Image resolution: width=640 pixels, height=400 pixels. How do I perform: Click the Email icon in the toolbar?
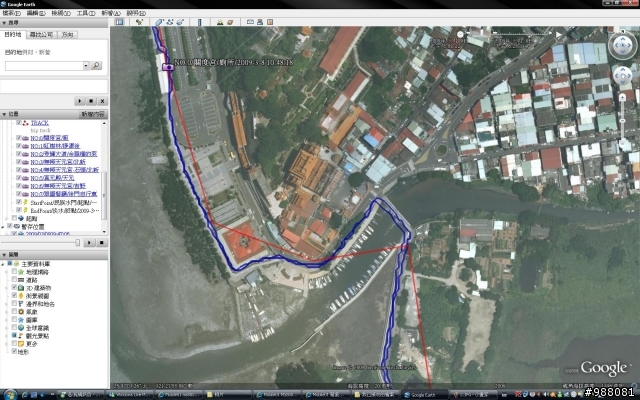click(250, 22)
